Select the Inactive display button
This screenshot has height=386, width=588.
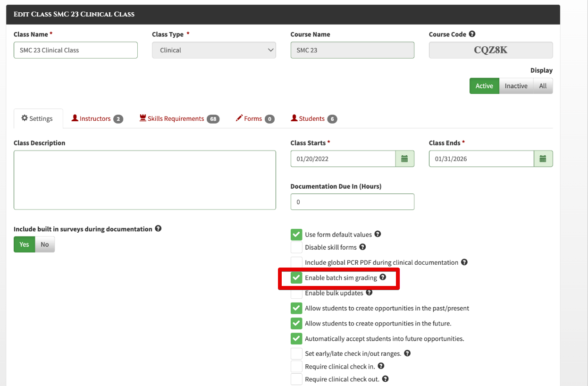(516, 86)
